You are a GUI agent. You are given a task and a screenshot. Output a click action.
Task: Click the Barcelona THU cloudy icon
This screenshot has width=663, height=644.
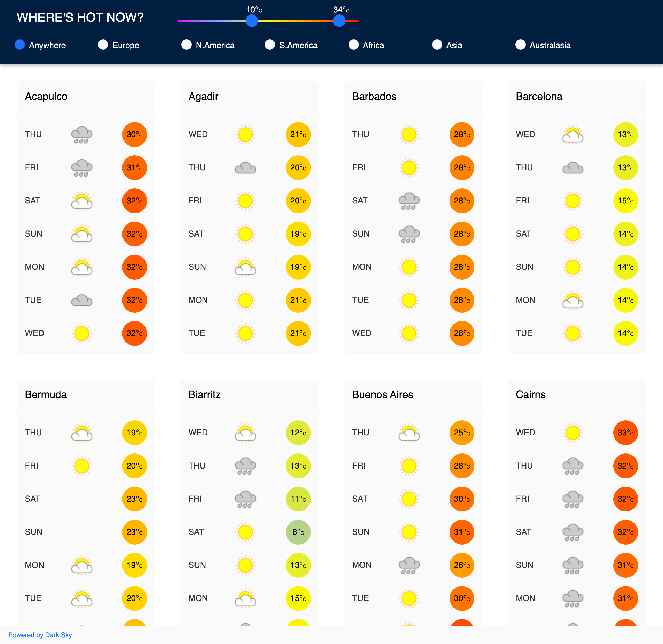(x=573, y=168)
